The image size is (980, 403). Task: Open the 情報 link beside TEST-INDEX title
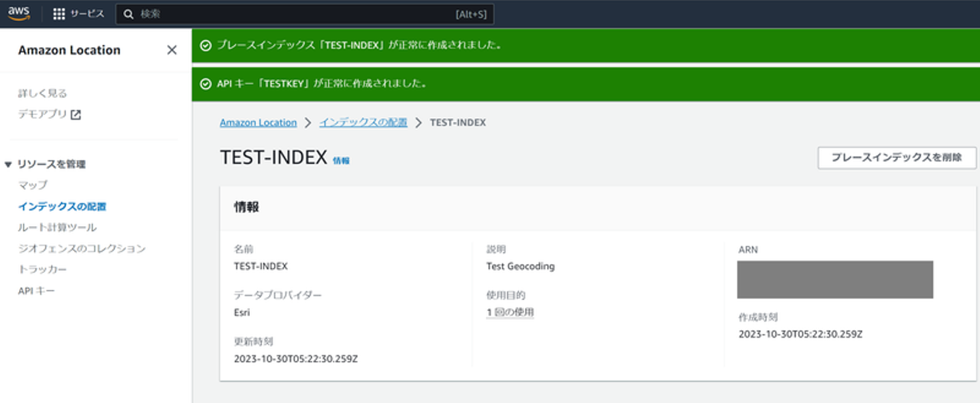(341, 161)
